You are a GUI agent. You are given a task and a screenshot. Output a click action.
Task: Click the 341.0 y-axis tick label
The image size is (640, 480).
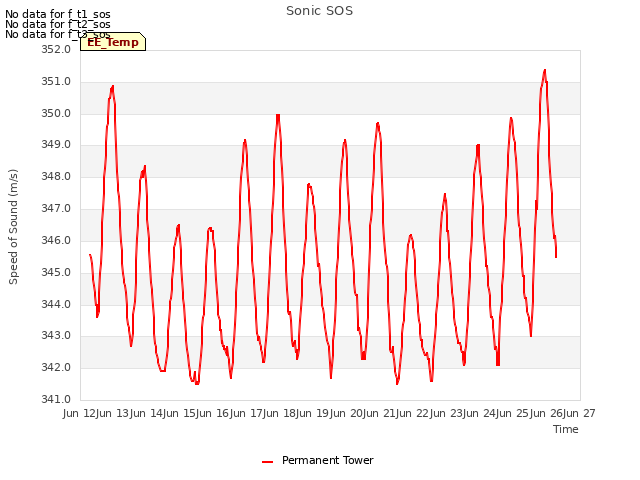click(56, 399)
